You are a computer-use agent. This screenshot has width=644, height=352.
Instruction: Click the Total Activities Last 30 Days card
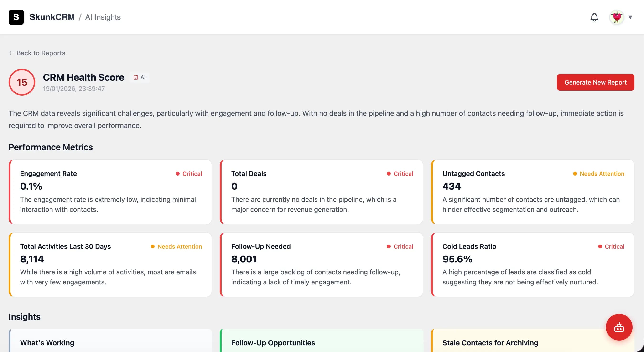(x=110, y=264)
